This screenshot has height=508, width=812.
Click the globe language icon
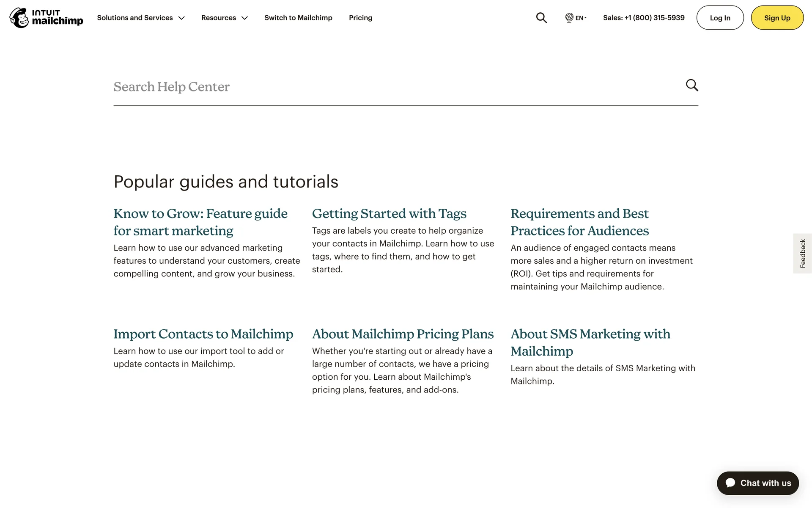[569, 18]
